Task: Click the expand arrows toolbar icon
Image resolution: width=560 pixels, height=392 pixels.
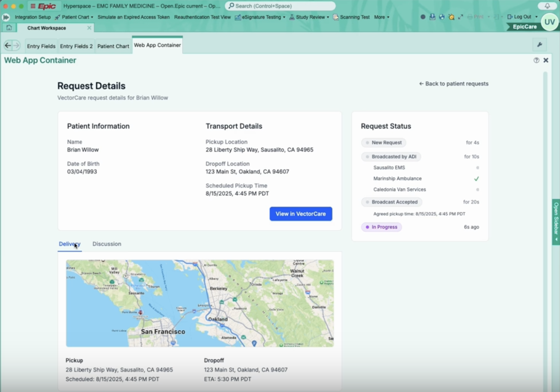Action: click(460, 17)
